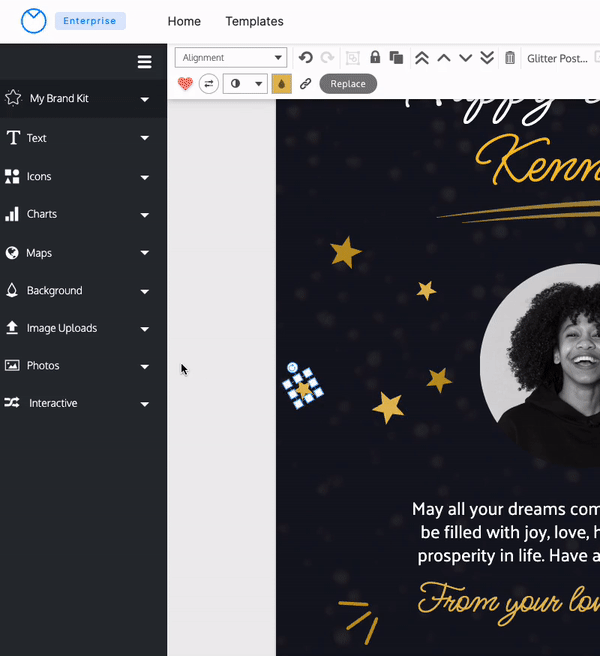Send element to back with double down chevrons
This screenshot has width=600, height=656.
pyautogui.click(x=487, y=58)
